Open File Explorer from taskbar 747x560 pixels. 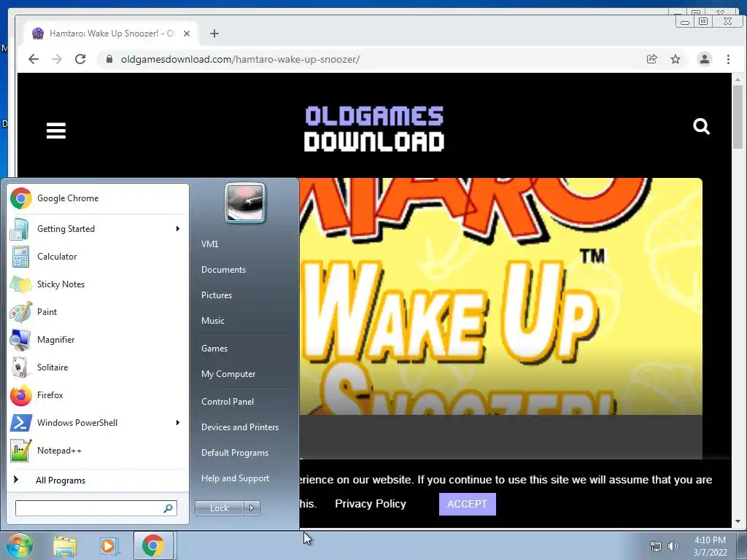coord(65,546)
